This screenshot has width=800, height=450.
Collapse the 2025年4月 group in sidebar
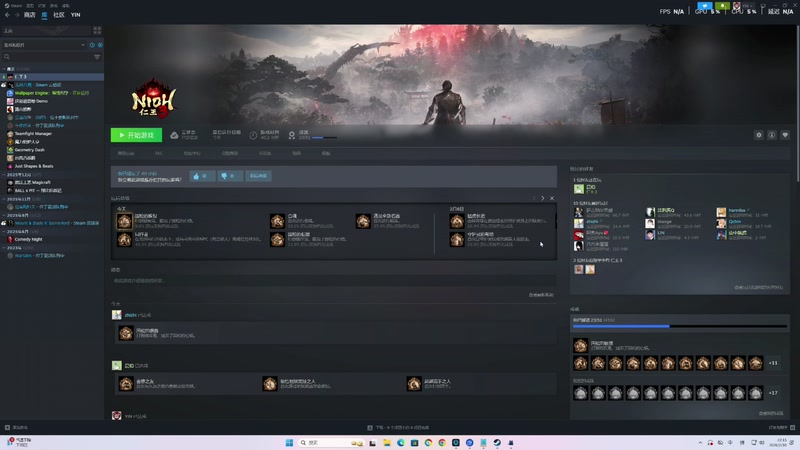coord(4,232)
